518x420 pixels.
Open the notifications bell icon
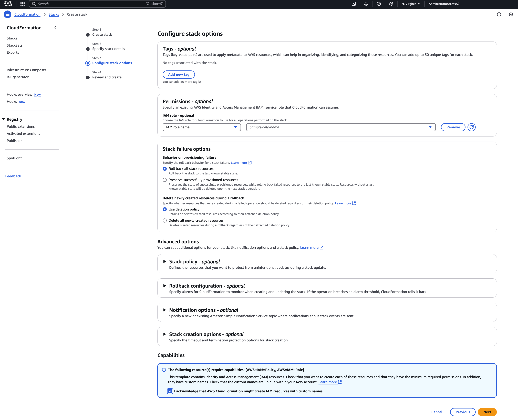pyautogui.click(x=366, y=4)
